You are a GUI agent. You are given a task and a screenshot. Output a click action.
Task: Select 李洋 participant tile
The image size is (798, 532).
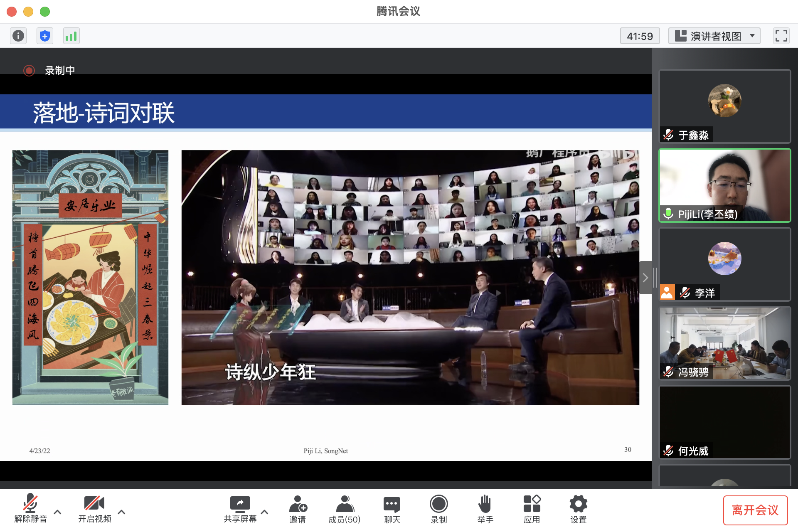coord(724,264)
